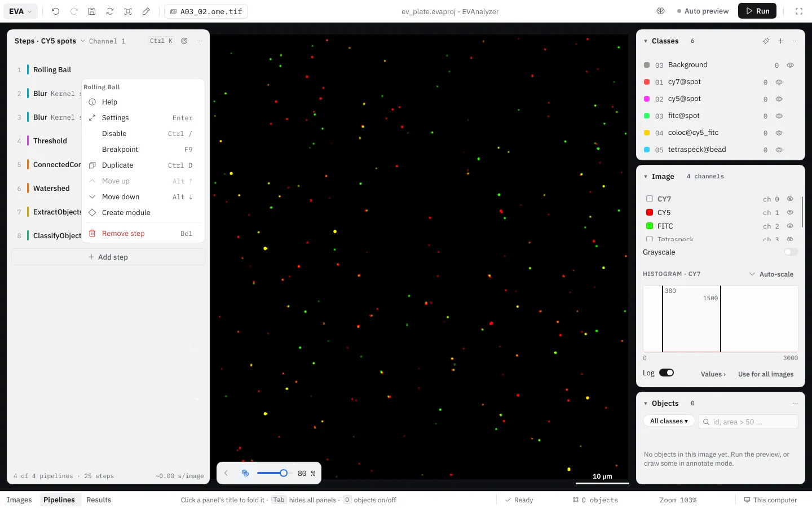This screenshot has height=508, width=812.
Task: Hide the cy7@spot class with its eye icon
Action: [779, 82]
